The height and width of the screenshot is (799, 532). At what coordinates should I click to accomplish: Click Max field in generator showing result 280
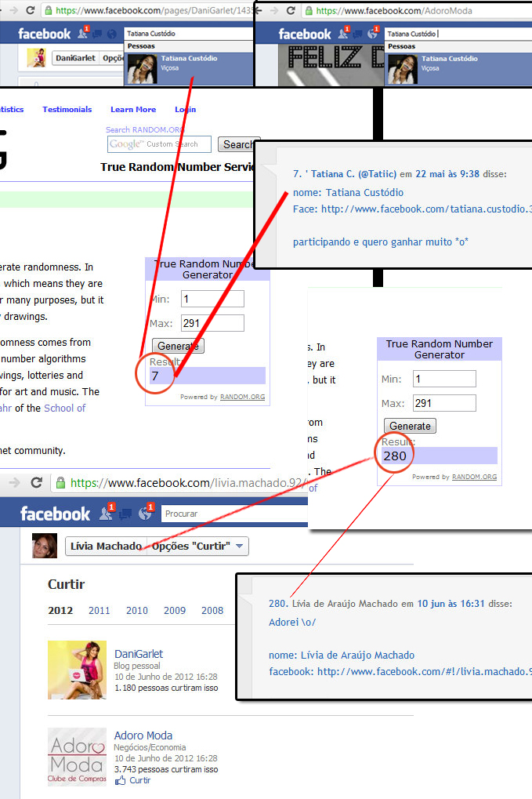coord(444,403)
